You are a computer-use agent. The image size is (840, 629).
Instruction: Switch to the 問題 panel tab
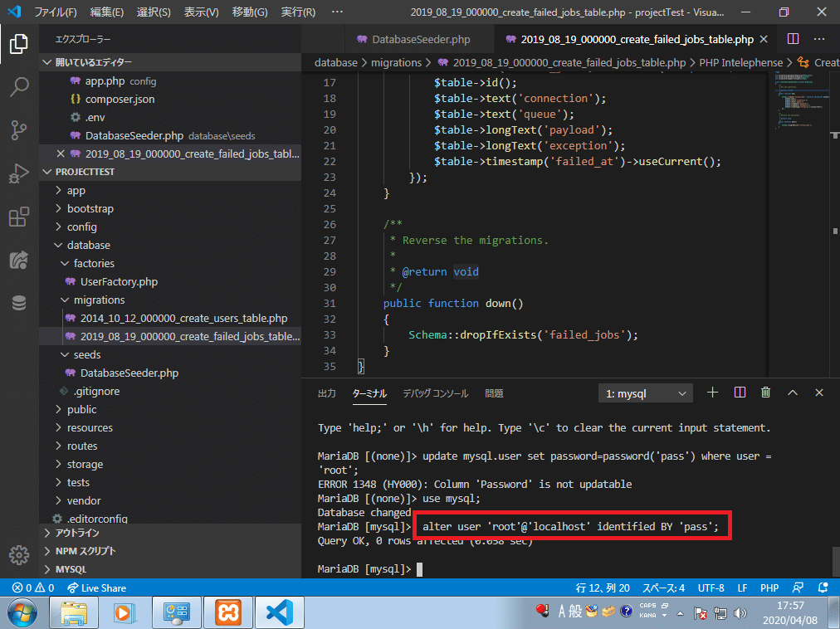tap(493, 393)
